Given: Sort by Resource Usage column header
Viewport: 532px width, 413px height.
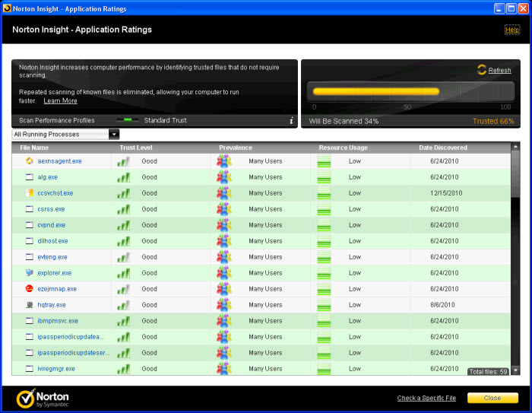Looking at the screenshot, I should (343, 148).
